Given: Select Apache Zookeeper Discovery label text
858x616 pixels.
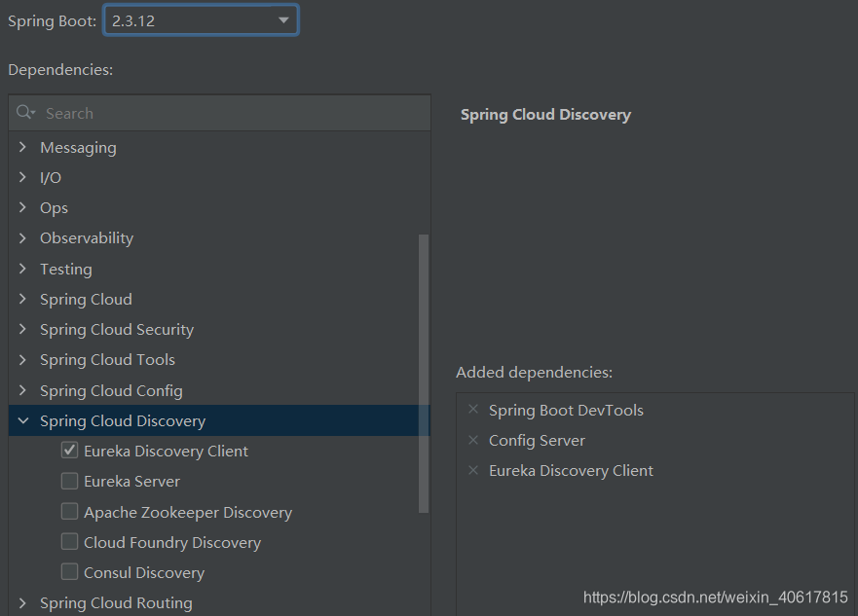Looking at the screenshot, I should (x=188, y=513).
